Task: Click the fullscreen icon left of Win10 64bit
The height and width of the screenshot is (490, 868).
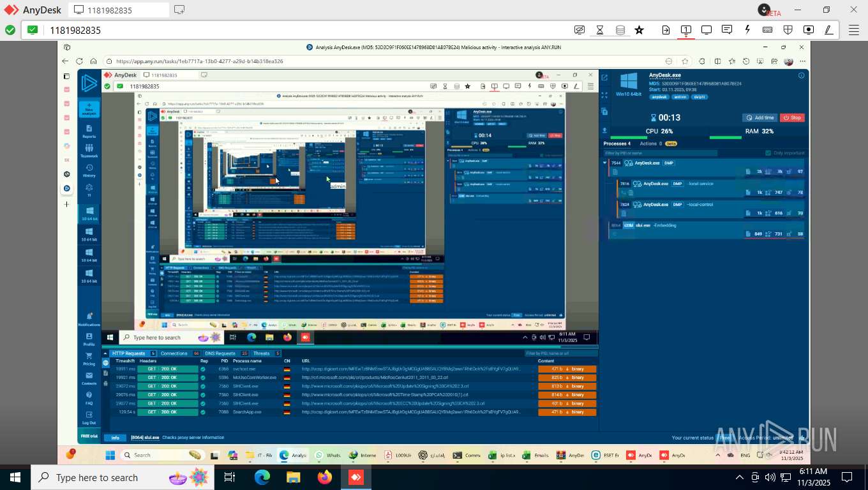Action: pyautogui.click(x=604, y=94)
